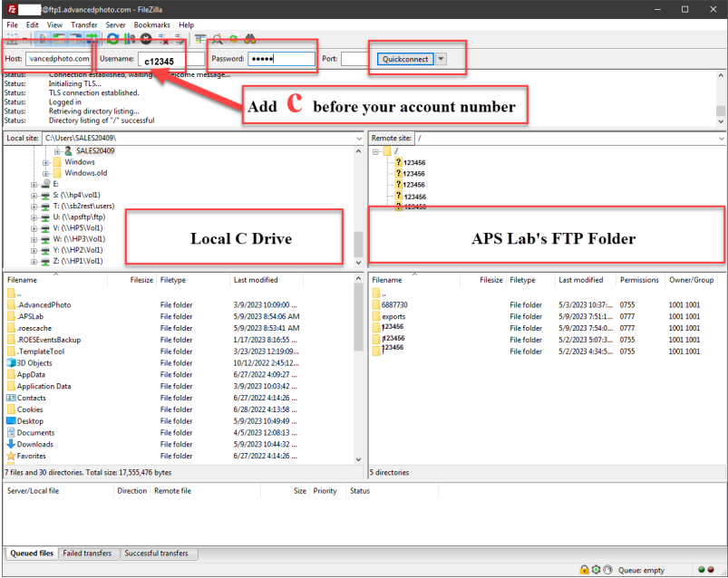Expand the Windows.old folder node

pyautogui.click(x=45, y=174)
